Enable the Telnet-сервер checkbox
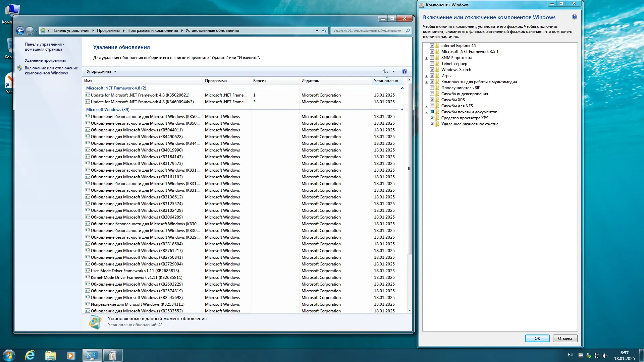Screen dimensions: 644x362 (x=432, y=64)
